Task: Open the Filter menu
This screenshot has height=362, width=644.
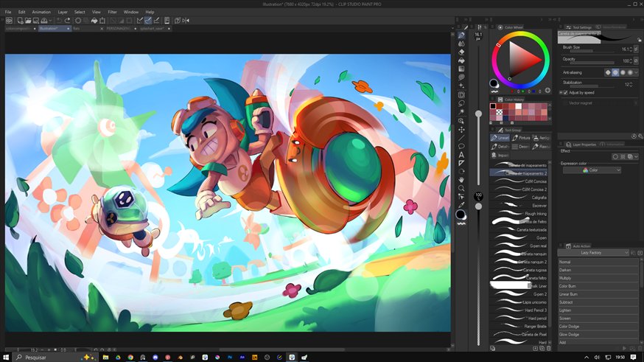Action: pyautogui.click(x=112, y=12)
